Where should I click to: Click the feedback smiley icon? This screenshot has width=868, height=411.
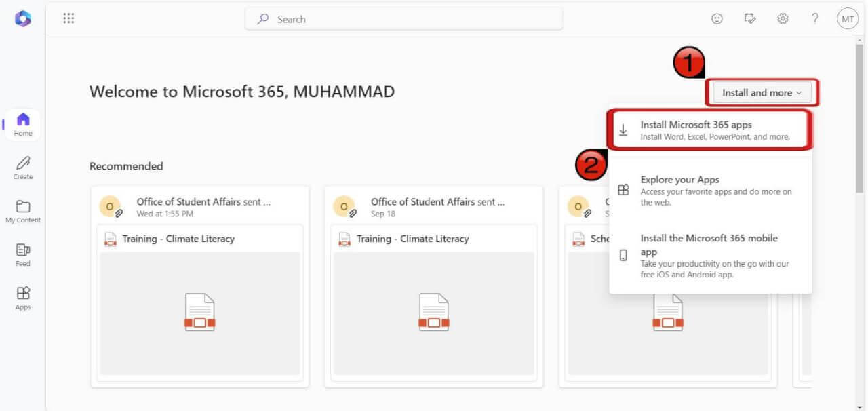tap(717, 19)
